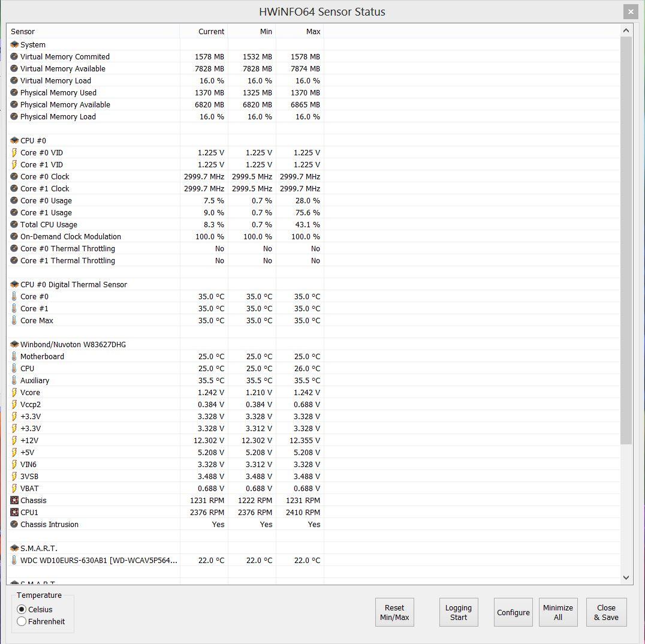
Task: Click the S.M.A.R.T. group chip icon
Action: tap(14, 548)
